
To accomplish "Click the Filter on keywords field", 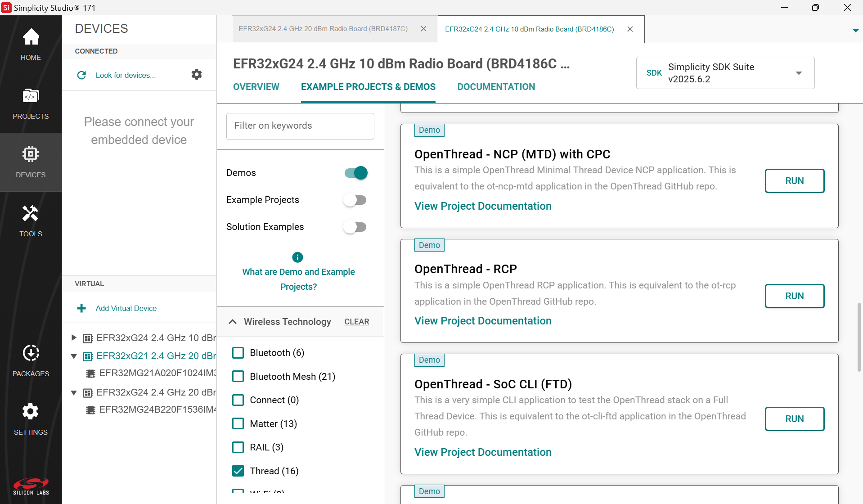I will (300, 126).
